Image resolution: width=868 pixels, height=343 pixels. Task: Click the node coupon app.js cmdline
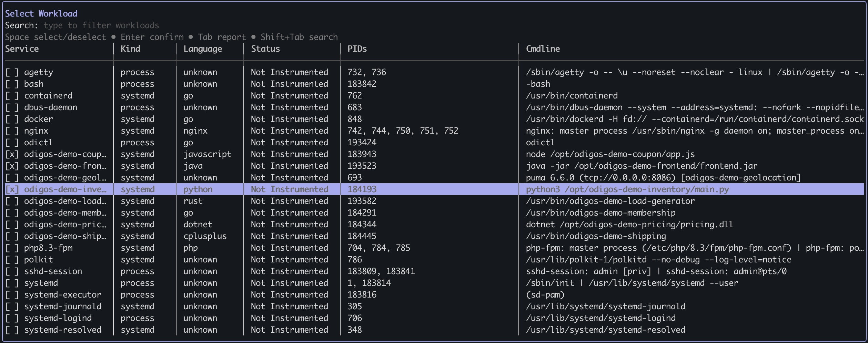coord(610,154)
